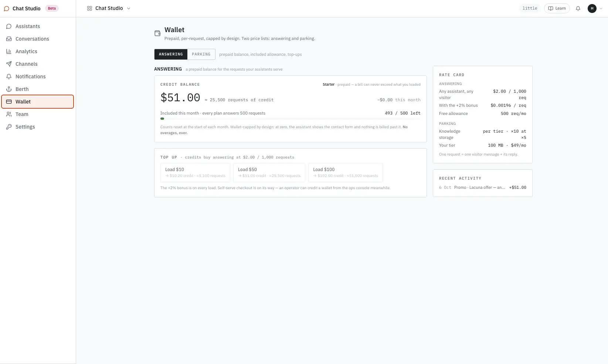The height and width of the screenshot is (364, 608).
Task: Click the Beta badge
Action: 52,8
